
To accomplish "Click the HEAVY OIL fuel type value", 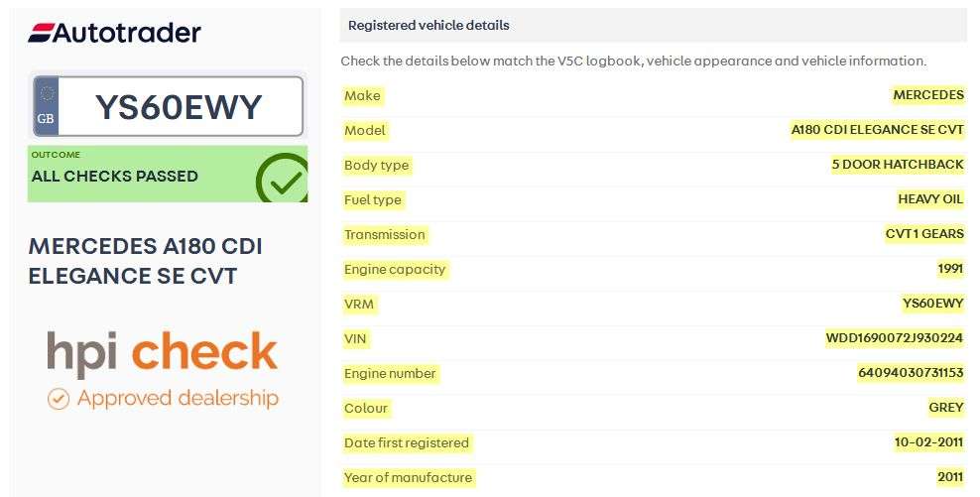I will tap(929, 199).
